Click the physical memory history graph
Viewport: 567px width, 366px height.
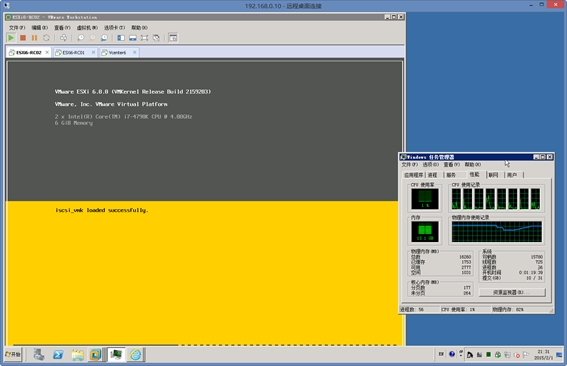pos(497,231)
